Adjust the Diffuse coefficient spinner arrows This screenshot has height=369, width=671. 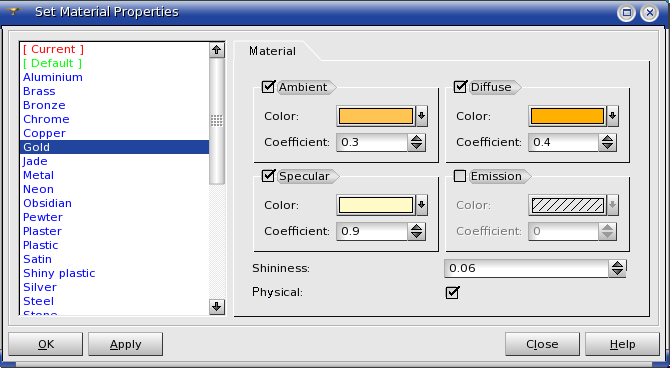(x=607, y=142)
